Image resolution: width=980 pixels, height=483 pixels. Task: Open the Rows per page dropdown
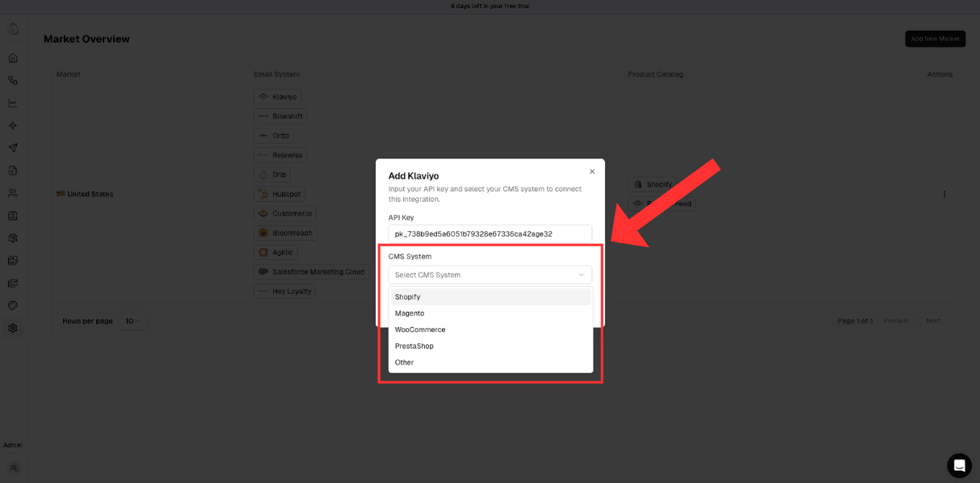pyautogui.click(x=132, y=321)
